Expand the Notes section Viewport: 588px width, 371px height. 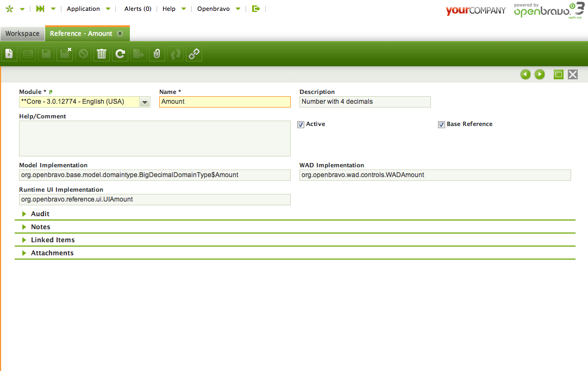[x=40, y=227]
